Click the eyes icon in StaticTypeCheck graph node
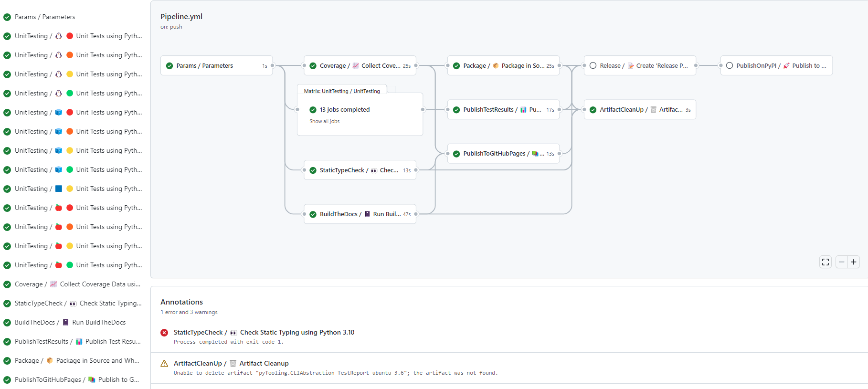This screenshot has width=868, height=389. coord(374,170)
